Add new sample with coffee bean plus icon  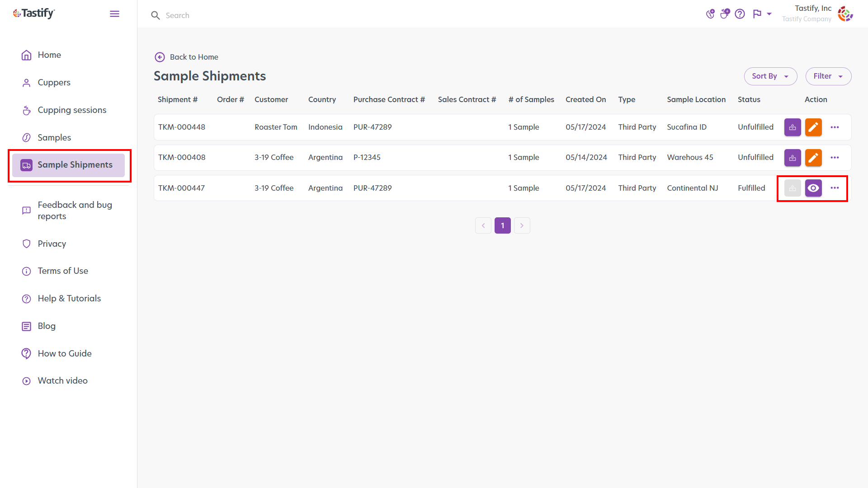point(710,14)
